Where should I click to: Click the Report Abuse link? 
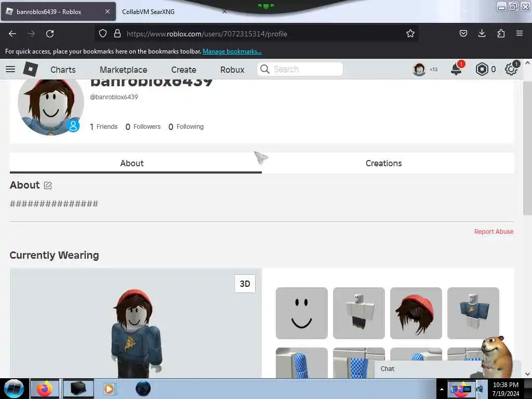[x=494, y=231]
